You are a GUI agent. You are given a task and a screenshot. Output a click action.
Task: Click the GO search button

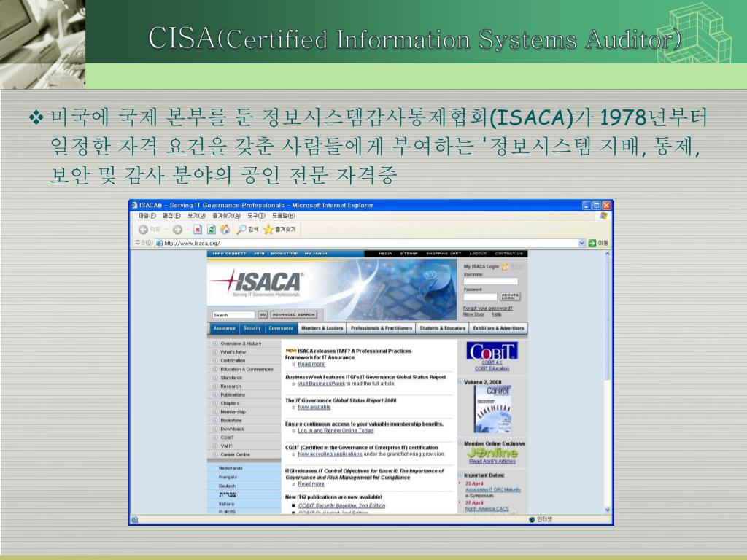[x=263, y=315]
